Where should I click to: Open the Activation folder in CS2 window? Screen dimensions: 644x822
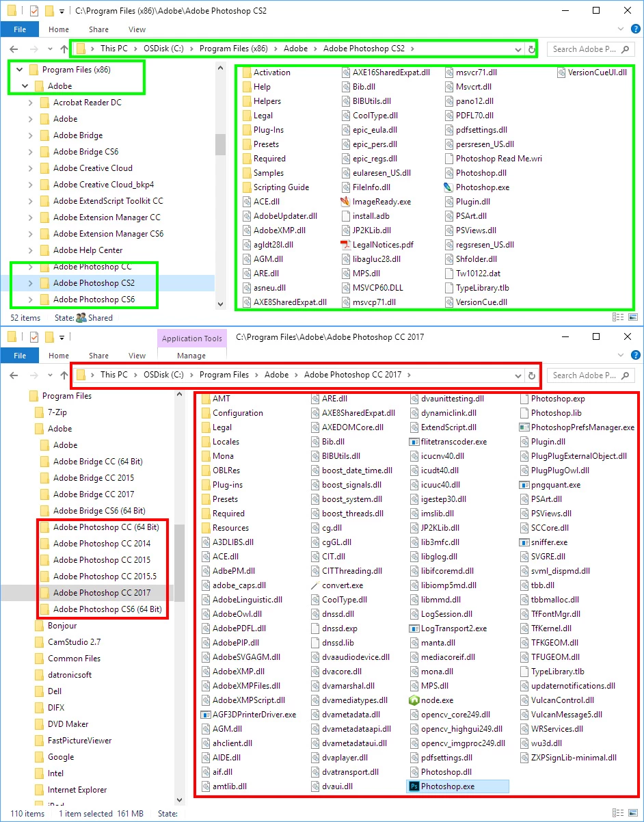point(265,72)
